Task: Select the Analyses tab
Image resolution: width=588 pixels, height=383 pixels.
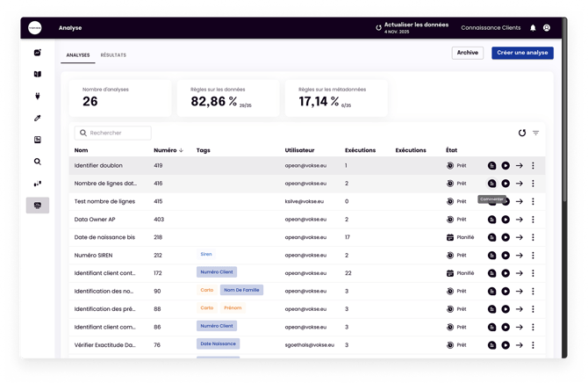Action: [78, 55]
